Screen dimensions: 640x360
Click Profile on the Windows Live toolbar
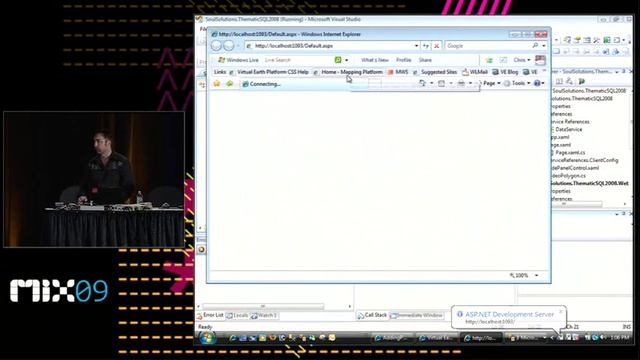(403, 60)
